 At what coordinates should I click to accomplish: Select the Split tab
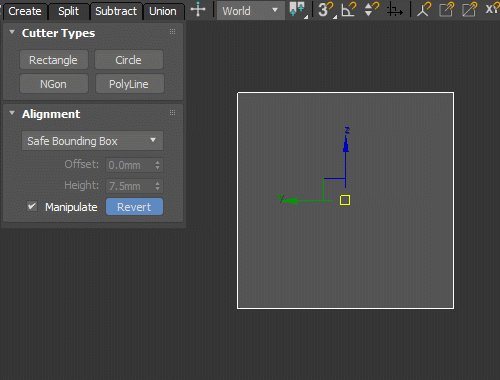[x=69, y=11]
